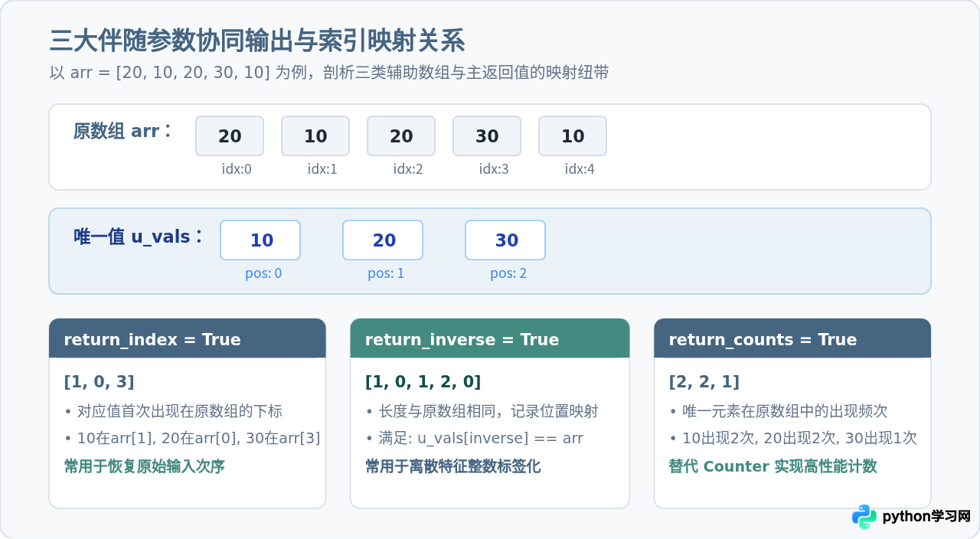The width and height of the screenshot is (980, 539).
Task: Select the pos: 1 label
Action: (386, 273)
